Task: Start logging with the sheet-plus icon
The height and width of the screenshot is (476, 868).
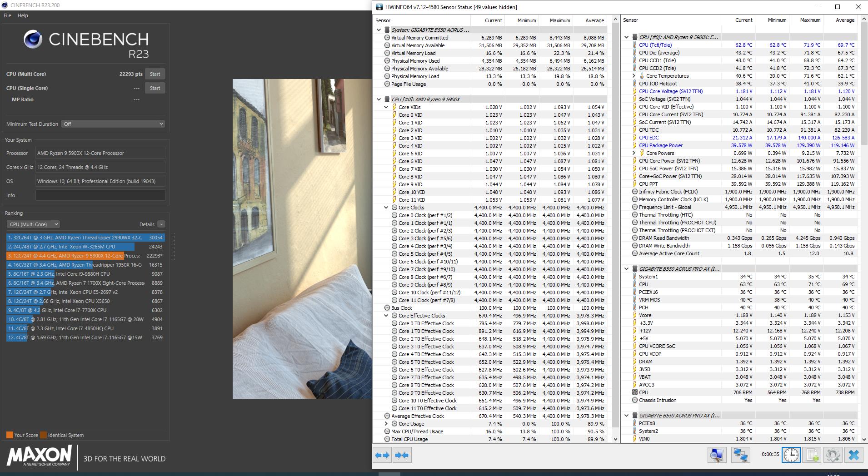Action: pyautogui.click(x=813, y=455)
